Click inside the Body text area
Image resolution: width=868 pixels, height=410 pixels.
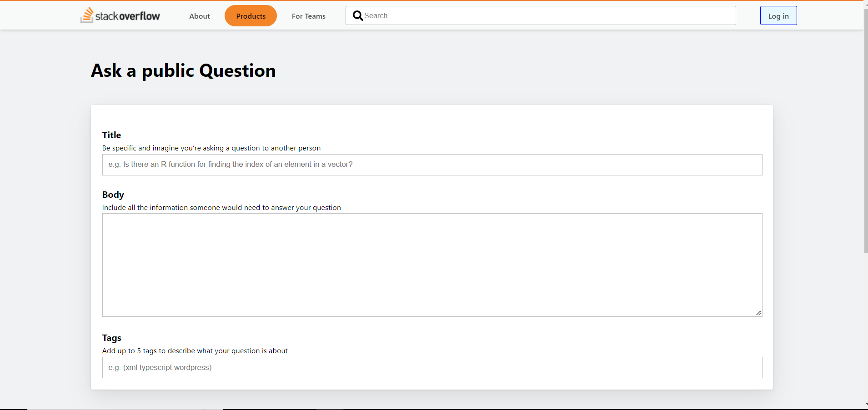432,265
